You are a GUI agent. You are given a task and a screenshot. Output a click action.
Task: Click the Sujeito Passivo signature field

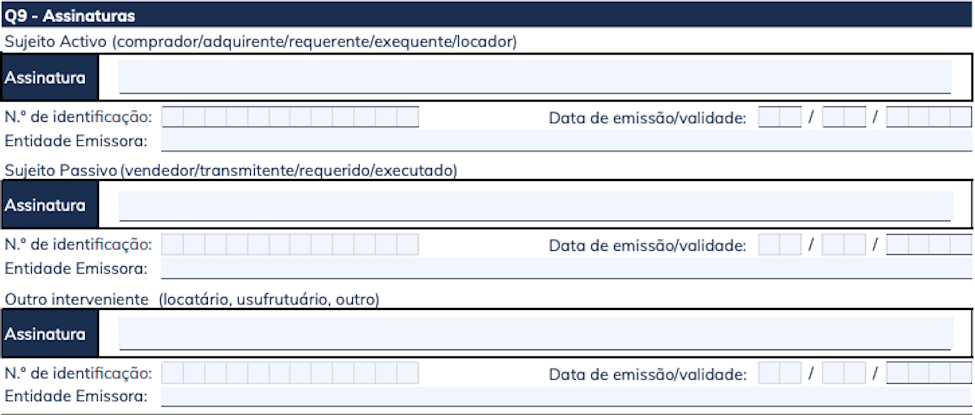[x=535, y=205]
